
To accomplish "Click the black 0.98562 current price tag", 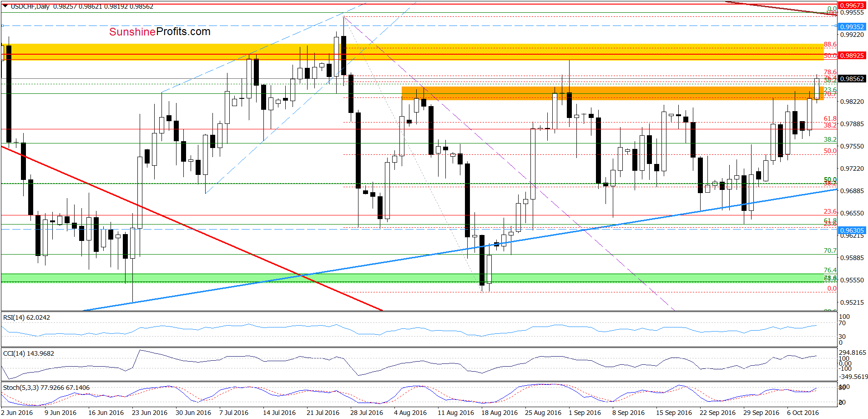I will pyautogui.click(x=852, y=79).
